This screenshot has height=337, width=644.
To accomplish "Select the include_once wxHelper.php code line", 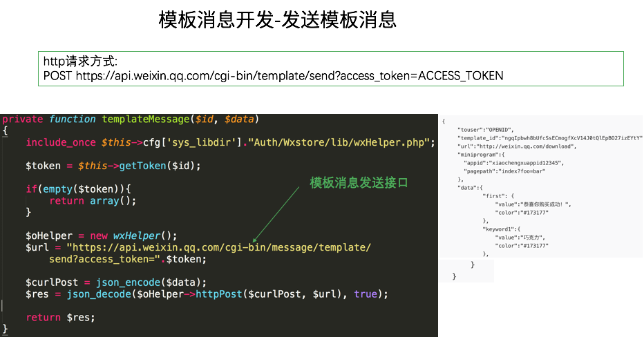I will click(230, 142).
